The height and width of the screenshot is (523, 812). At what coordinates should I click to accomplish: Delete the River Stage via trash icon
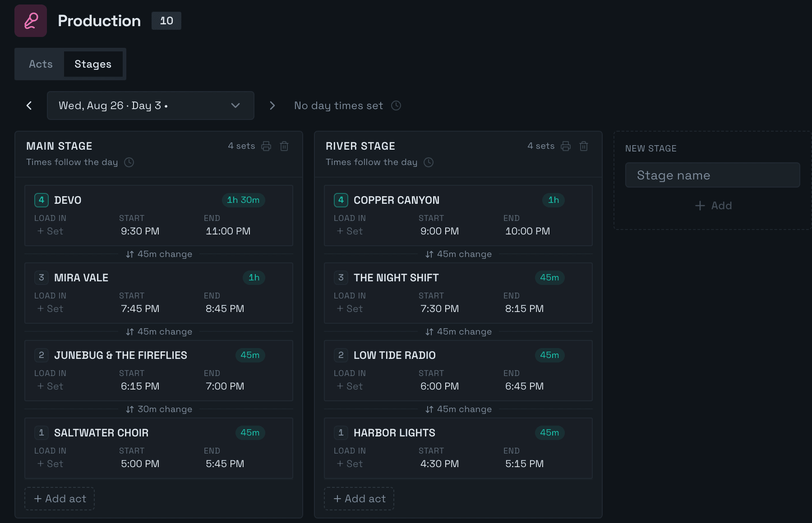coord(584,146)
